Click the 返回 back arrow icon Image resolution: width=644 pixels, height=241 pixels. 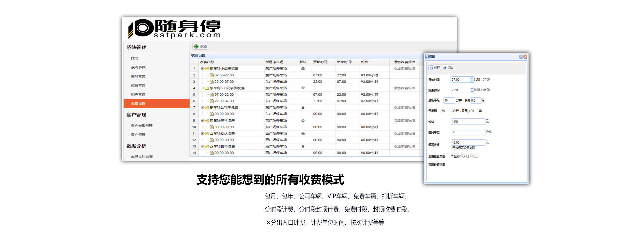(445, 68)
